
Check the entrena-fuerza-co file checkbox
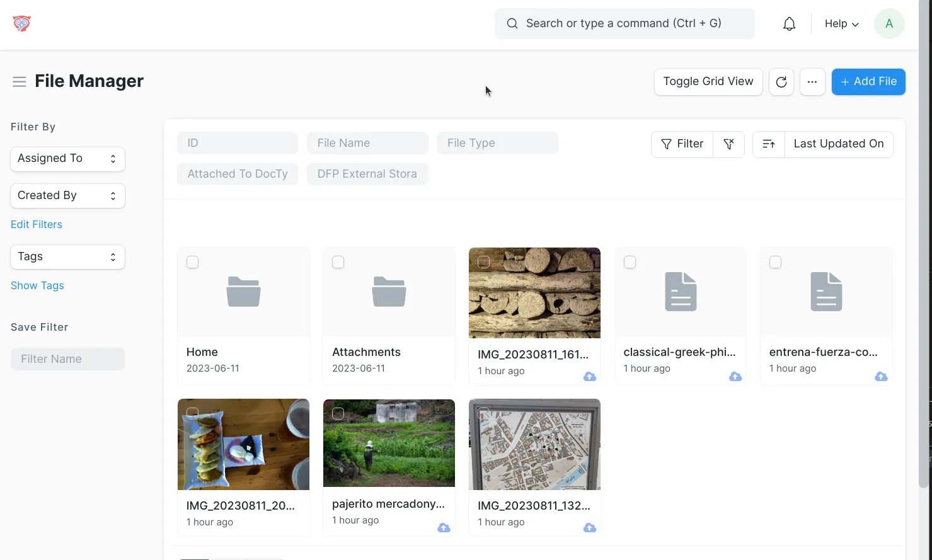(775, 262)
